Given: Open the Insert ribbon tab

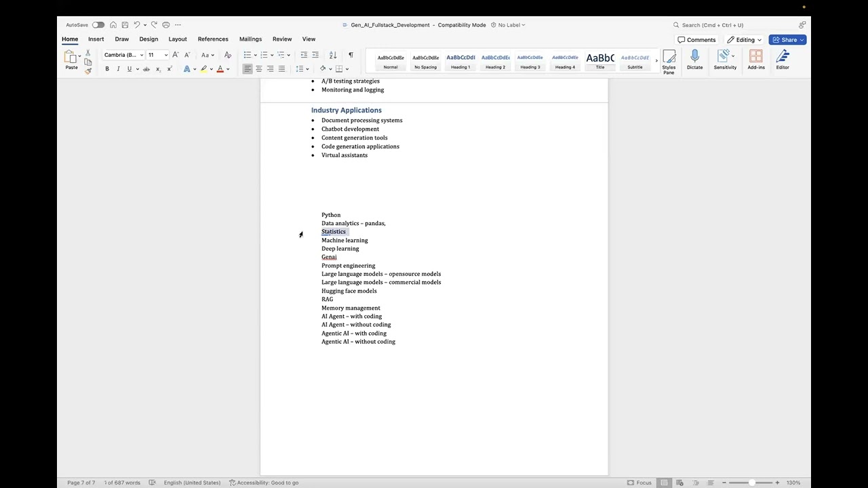Looking at the screenshot, I should 96,39.
